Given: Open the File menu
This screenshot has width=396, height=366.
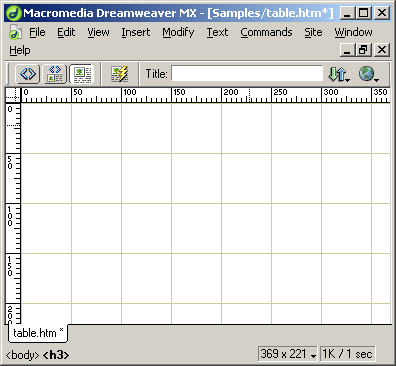Looking at the screenshot, I should tap(37, 32).
